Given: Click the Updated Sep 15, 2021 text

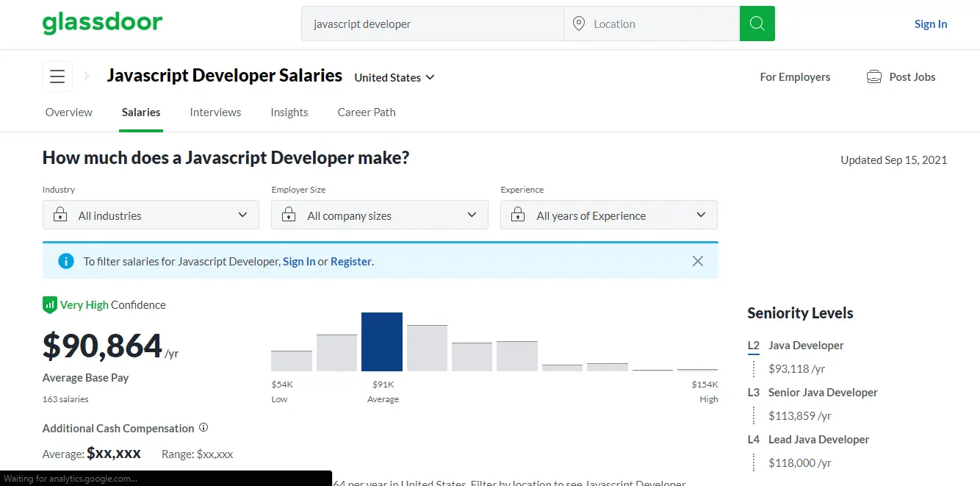Looking at the screenshot, I should pyautogui.click(x=894, y=160).
